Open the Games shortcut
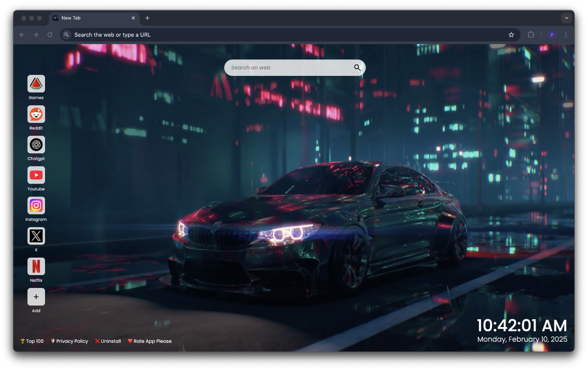Image resolution: width=588 pixels, height=368 pixels. [x=36, y=84]
